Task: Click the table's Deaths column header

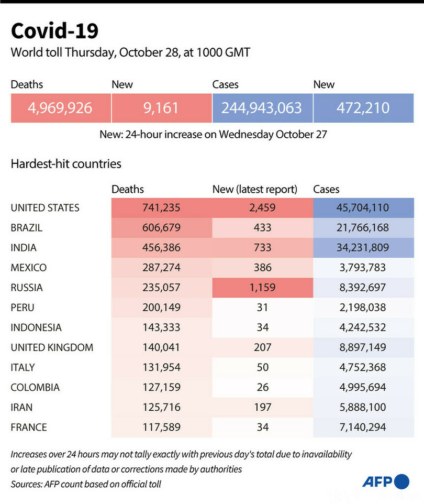Action: (128, 190)
